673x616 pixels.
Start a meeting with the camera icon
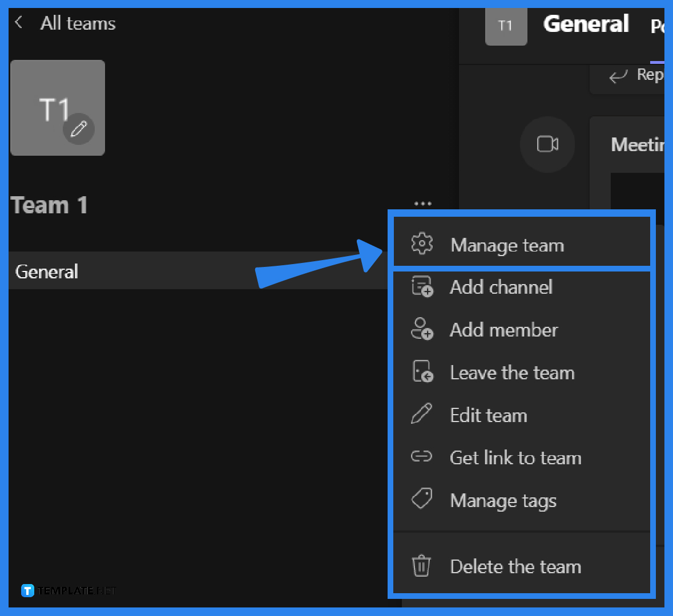(x=547, y=145)
